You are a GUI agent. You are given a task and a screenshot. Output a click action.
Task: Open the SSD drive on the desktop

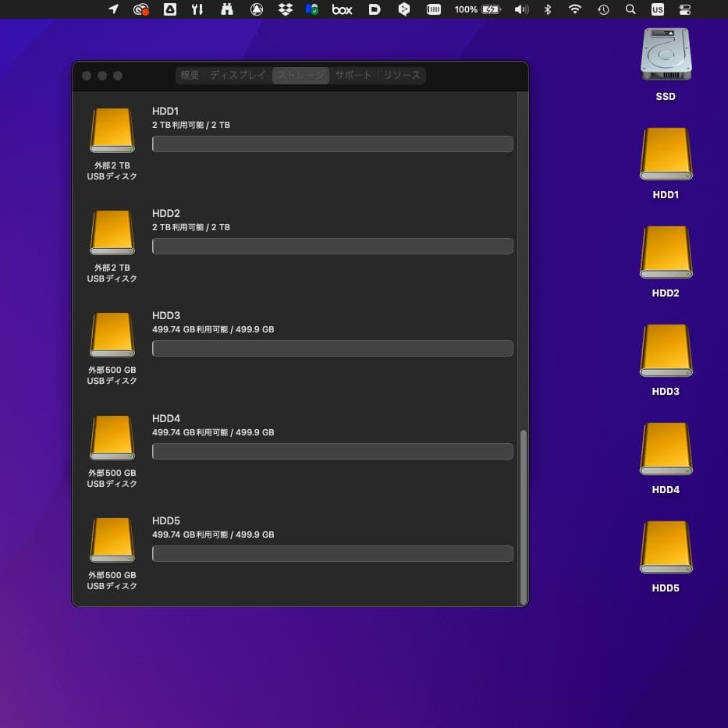click(x=666, y=55)
